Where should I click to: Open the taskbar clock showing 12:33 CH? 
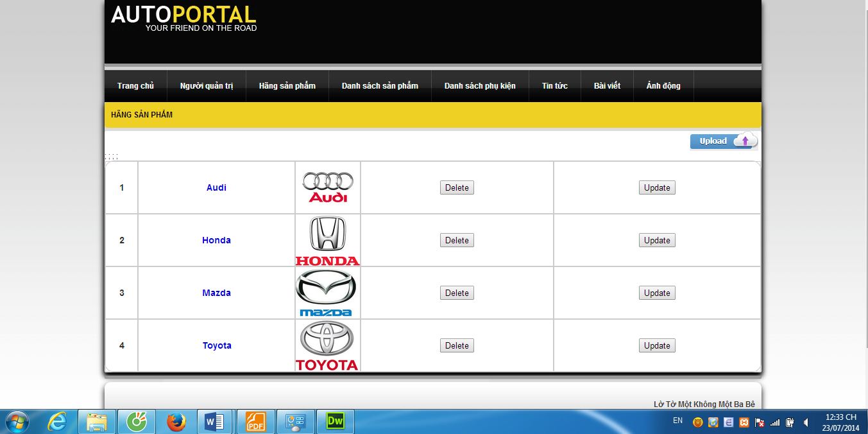pos(840,422)
